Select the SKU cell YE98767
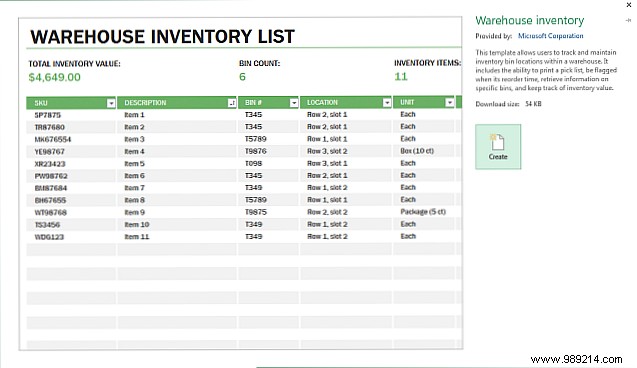The image size is (637, 368). (x=50, y=152)
